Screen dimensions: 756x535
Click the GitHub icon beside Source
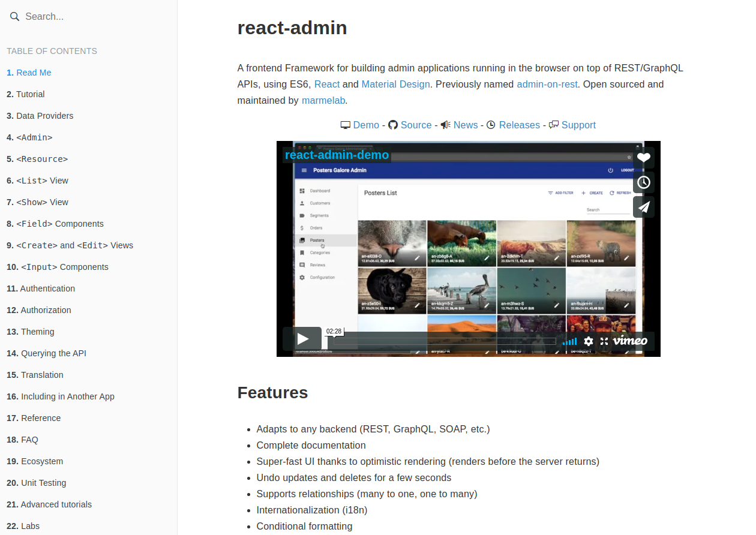[x=393, y=125]
